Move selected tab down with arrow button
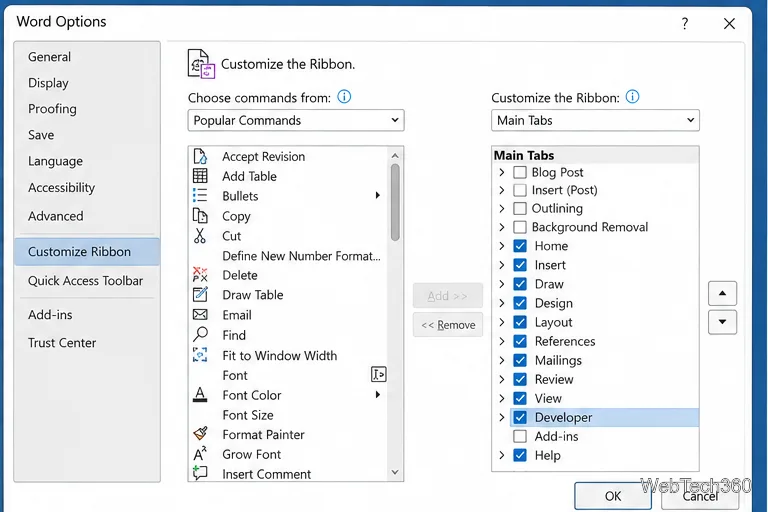Viewport: 768px width, 512px height. click(x=722, y=322)
